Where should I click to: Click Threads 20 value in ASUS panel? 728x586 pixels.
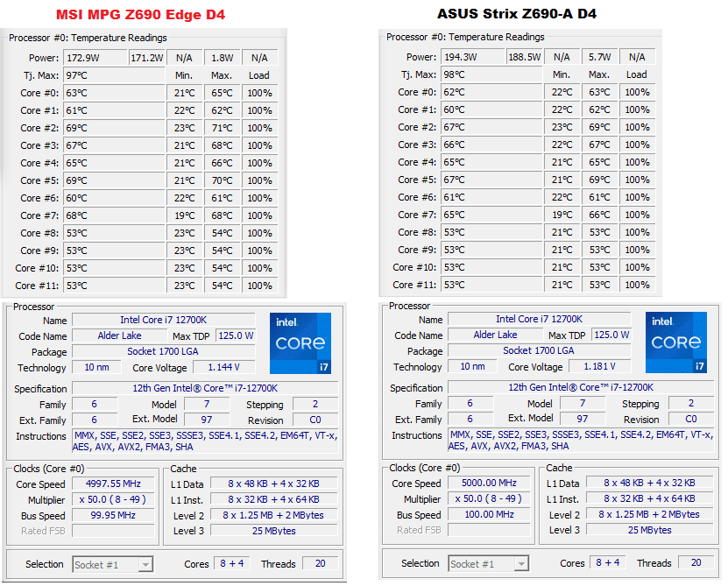coord(696,562)
